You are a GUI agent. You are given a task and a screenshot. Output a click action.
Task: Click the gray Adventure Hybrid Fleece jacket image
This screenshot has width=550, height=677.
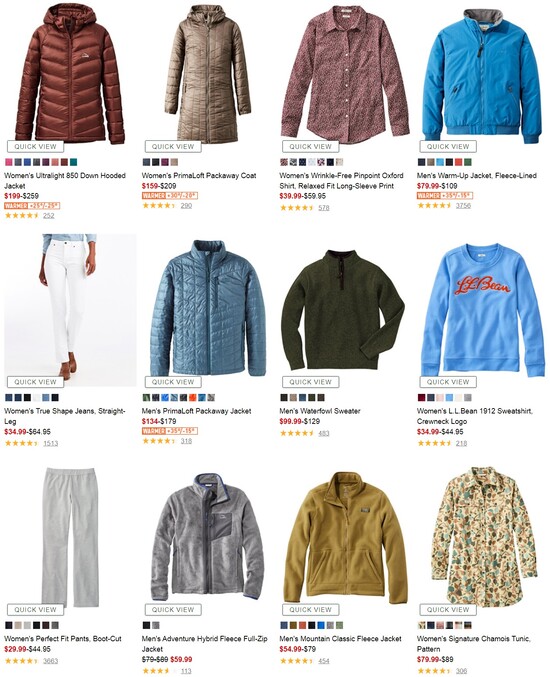point(207,537)
